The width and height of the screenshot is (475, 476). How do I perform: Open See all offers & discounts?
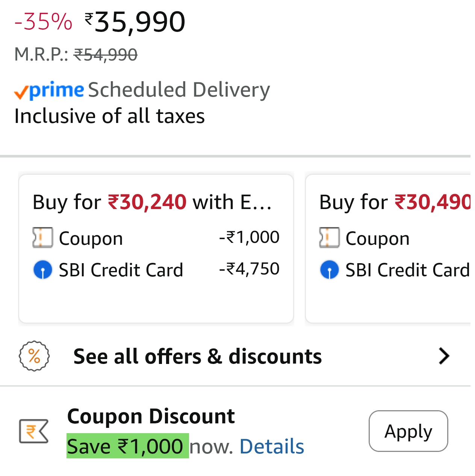click(x=198, y=356)
